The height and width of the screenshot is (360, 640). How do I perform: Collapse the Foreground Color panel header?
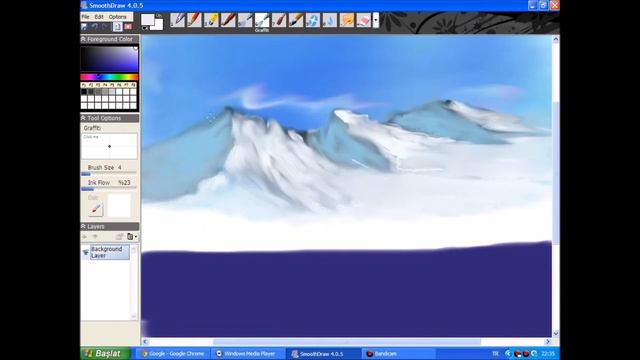click(110, 39)
